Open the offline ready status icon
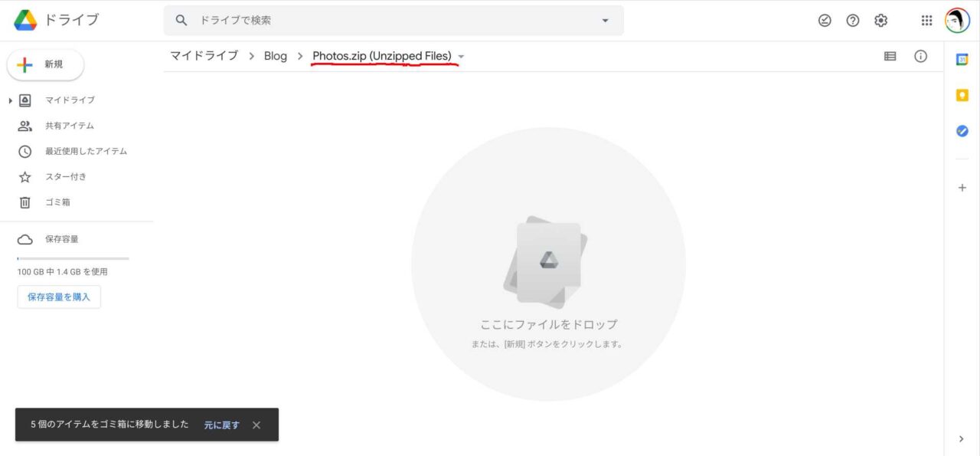980x456 pixels. (825, 21)
